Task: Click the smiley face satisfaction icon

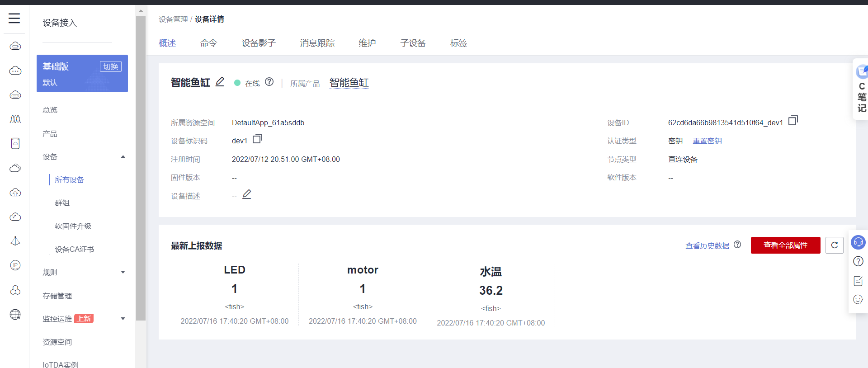Action: point(858,299)
